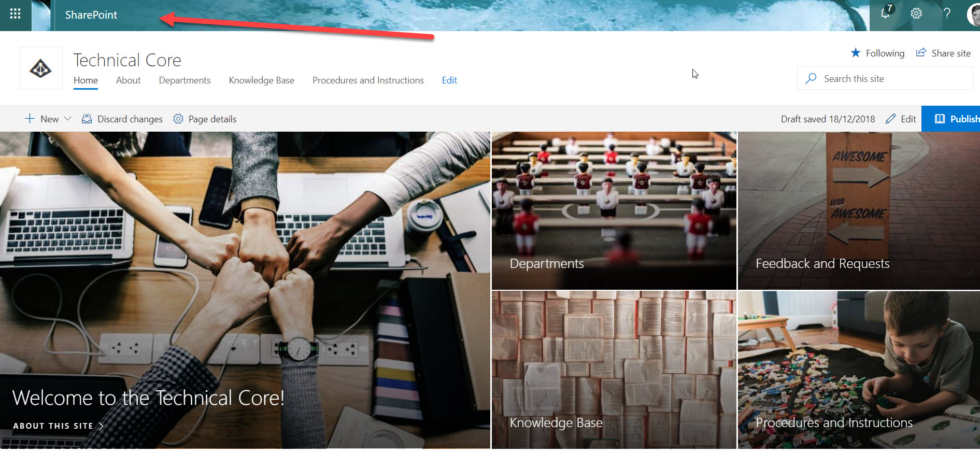
Task: Focus the Search this site field
Action: tap(885, 78)
